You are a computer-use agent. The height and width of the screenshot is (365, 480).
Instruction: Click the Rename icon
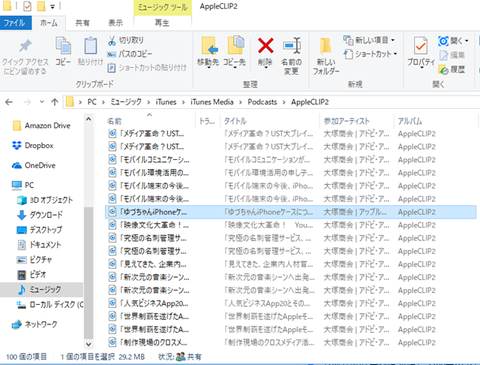[292, 46]
